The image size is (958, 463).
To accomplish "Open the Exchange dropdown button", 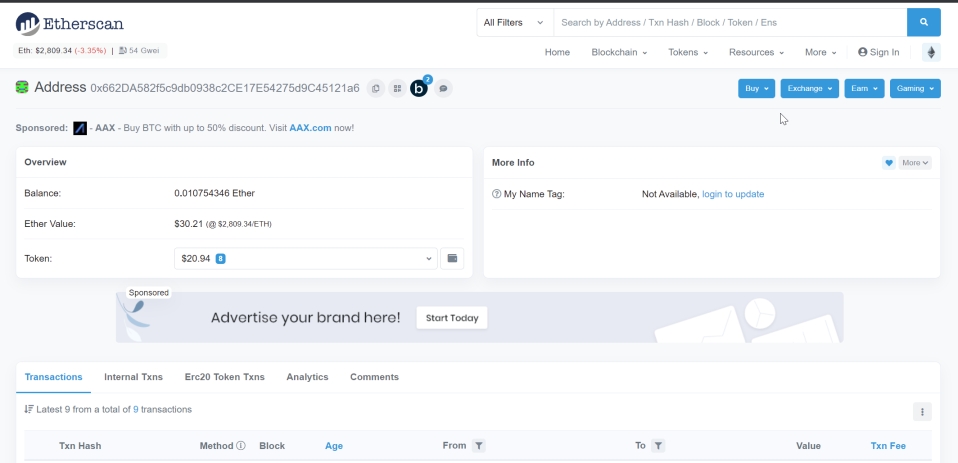I will pyautogui.click(x=810, y=89).
